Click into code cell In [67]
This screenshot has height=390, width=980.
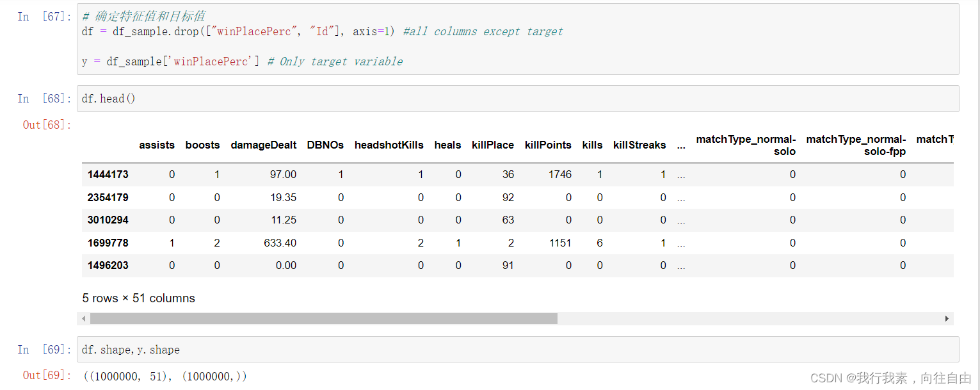(518, 39)
